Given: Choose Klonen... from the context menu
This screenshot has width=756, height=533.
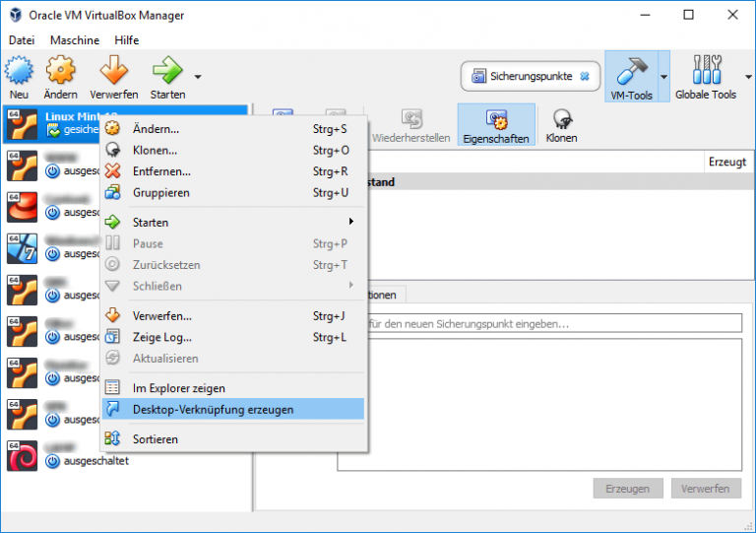Looking at the screenshot, I should [x=234, y=150].
